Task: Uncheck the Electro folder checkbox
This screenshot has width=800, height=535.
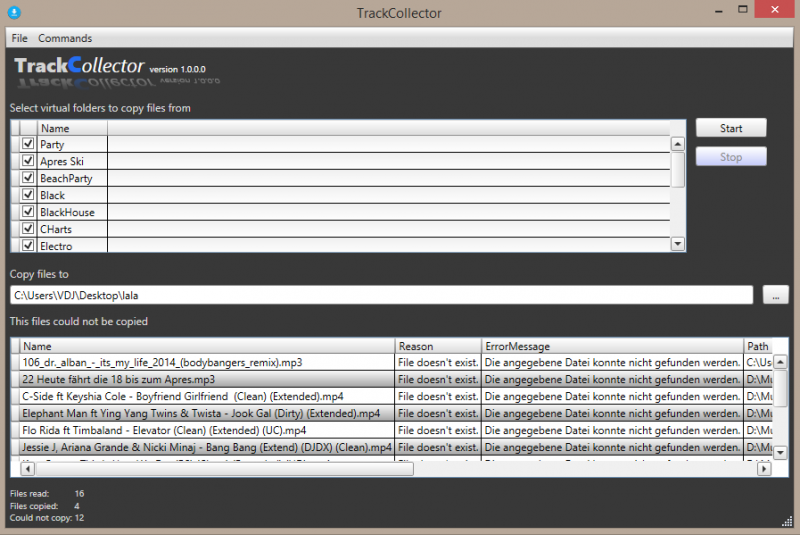Action: coord(28,246)
